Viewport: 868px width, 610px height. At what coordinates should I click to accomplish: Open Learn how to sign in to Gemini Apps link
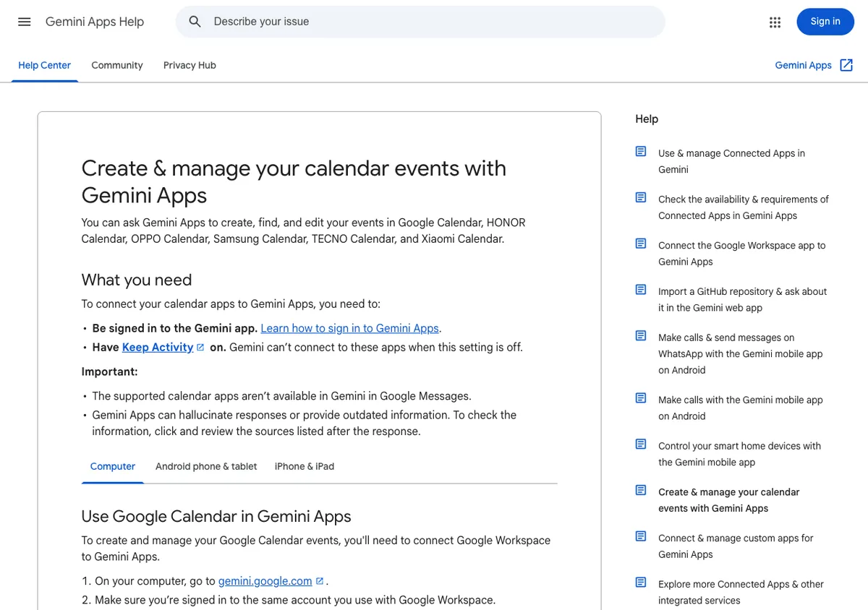pyautogui.click(x=350, y=328)
